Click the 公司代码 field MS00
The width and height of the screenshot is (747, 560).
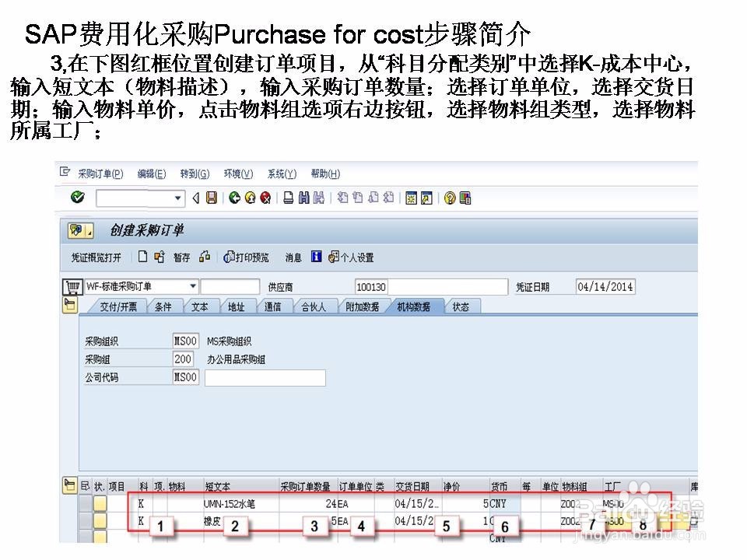tap(185, 377)
